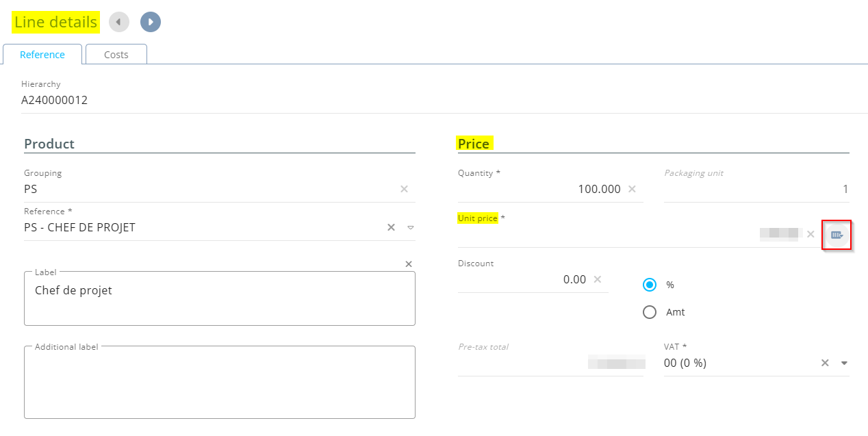Clear the Label text with X icon
The height and width of the screenshot is (436, 868).
409,264
